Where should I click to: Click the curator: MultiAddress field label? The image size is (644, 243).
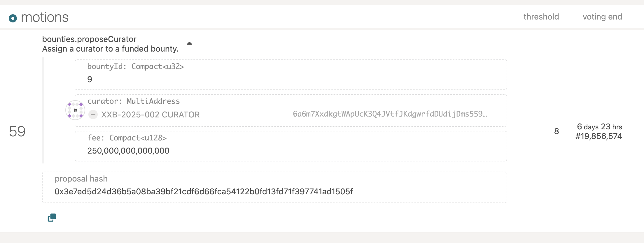(134, 101)
